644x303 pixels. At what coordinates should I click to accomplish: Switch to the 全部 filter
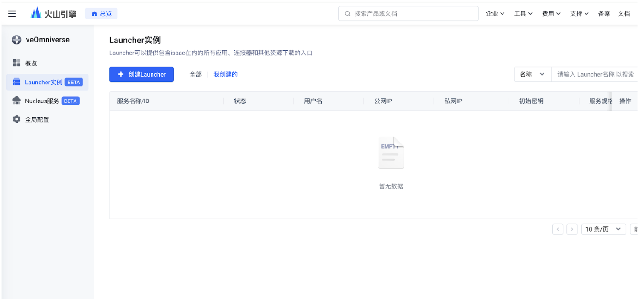pyautogui.click(x=195, y=74)
